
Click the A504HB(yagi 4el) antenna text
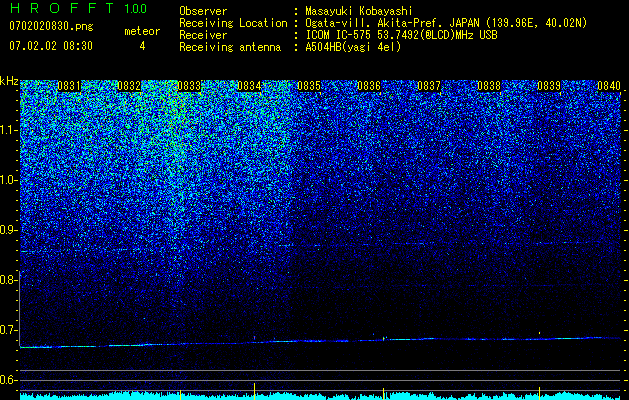[353, 47]
